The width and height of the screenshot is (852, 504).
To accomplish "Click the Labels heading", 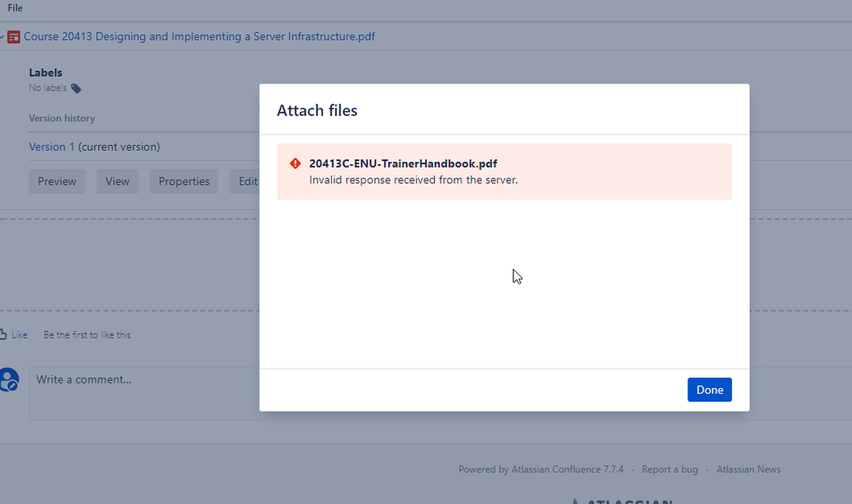I will click(x=46, y=72).
